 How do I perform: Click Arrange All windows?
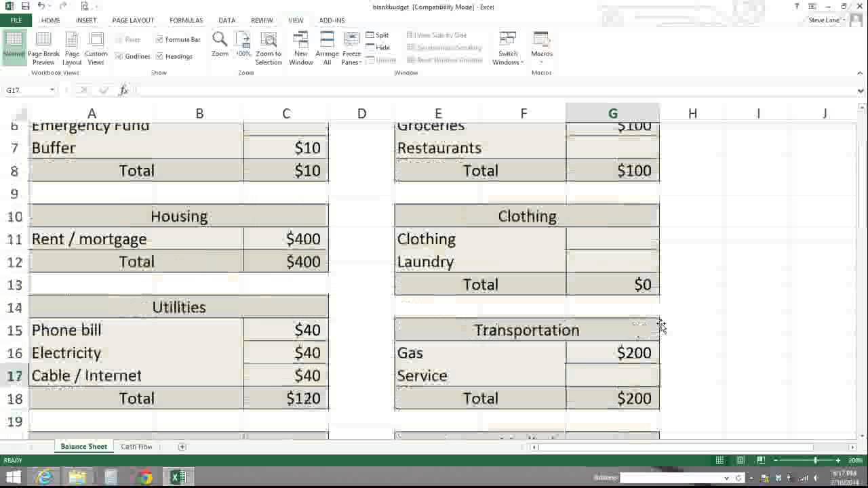tap(327, 49)
